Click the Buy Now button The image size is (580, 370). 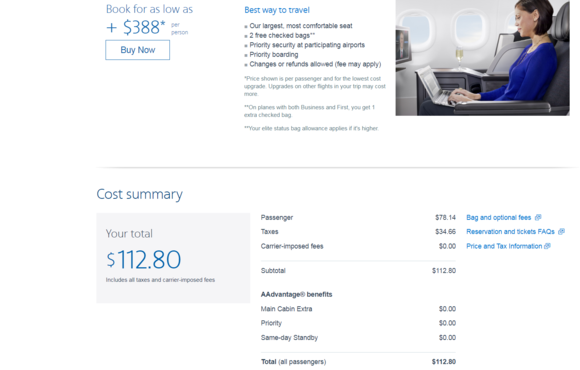coord(138,50)
